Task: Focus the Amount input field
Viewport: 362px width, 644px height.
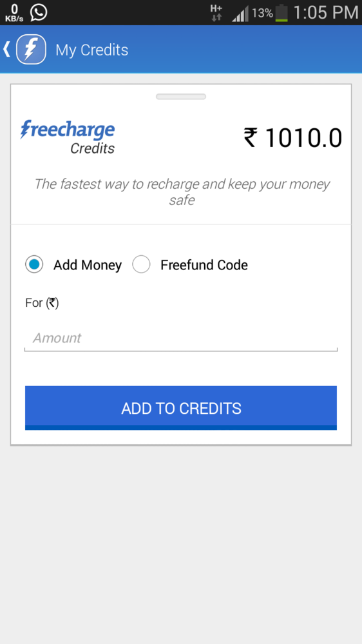Action: point(181,338)
